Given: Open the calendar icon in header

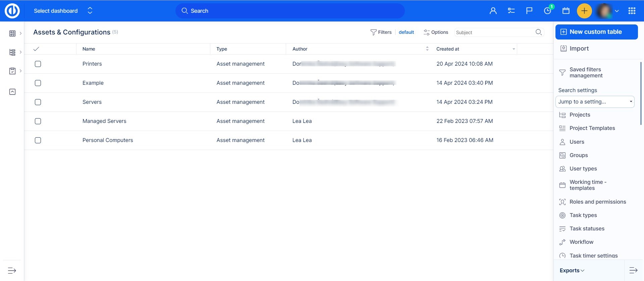Looking at the screenshot, I should point(566,11).
